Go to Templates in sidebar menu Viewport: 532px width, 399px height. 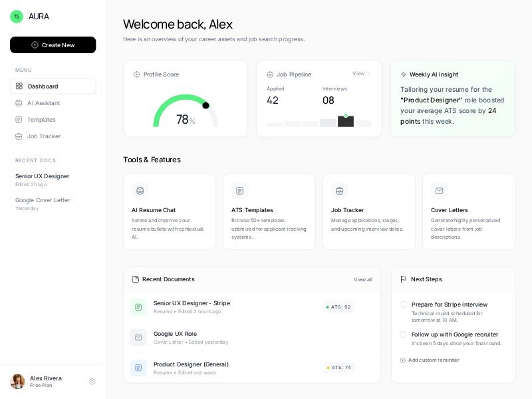(41, 120)
